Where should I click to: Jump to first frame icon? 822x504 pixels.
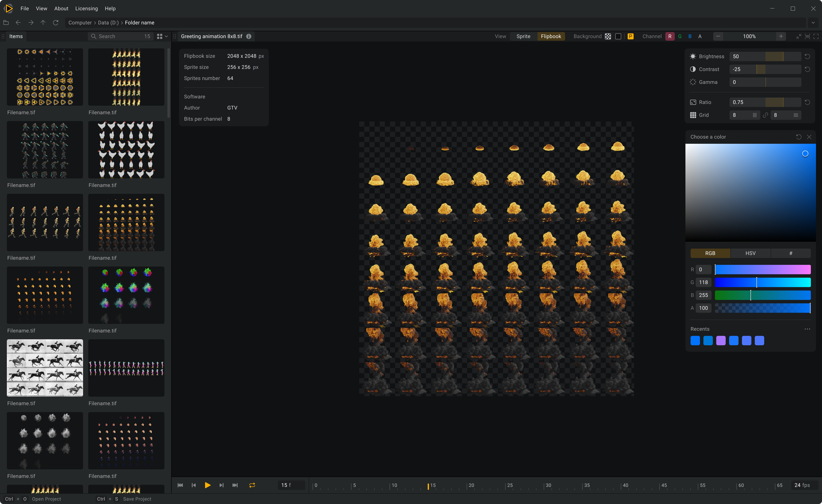pyautogui.click(x=180, y=485)
